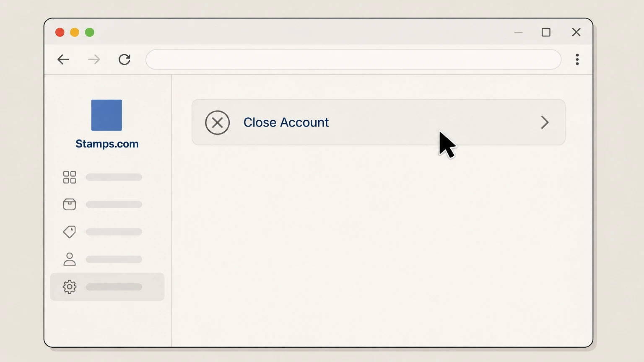Click the yellow minimize dot

pyautogui.click(x=75, y=32)
